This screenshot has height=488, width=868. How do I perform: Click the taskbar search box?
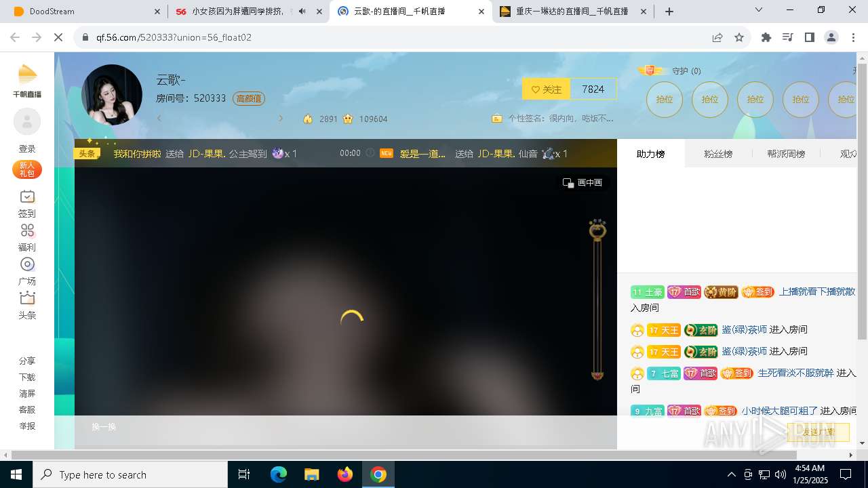[x=130, y=474]
